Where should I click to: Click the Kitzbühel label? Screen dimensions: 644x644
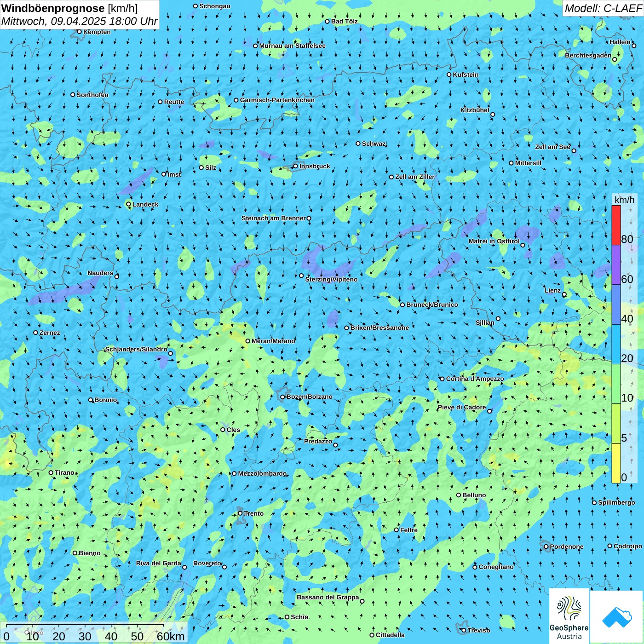(475, 110)
